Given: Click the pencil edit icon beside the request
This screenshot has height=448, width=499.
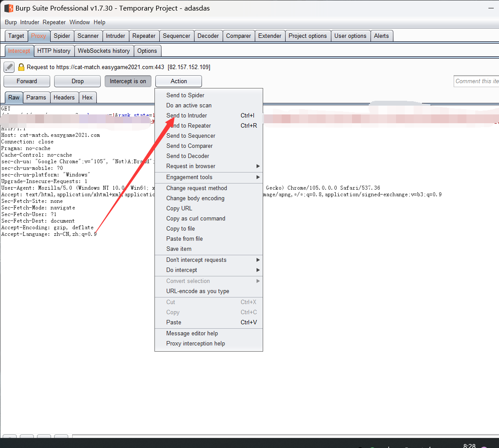Looking at the screenshot, I should pyautogui.click(x=9, y=67).
